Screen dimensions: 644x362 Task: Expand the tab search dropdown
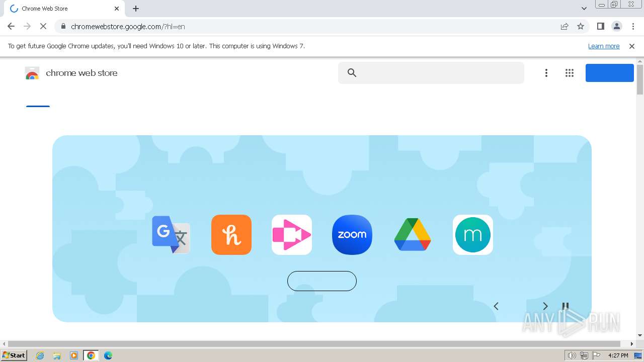[x=584, y=9]
